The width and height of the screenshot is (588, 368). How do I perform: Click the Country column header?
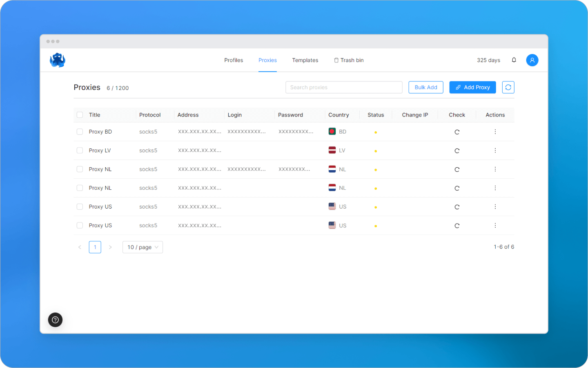click(339, 115)
